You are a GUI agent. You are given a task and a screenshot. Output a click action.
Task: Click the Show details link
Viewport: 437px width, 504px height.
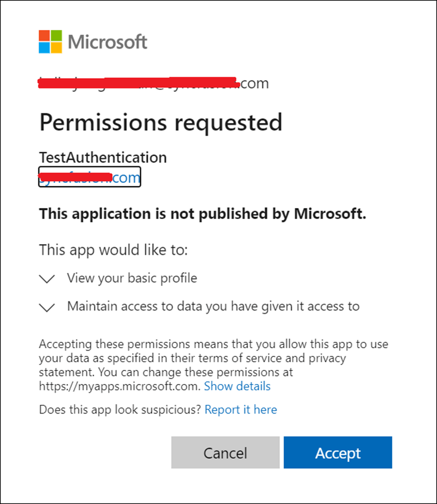(x=237, y=386)
